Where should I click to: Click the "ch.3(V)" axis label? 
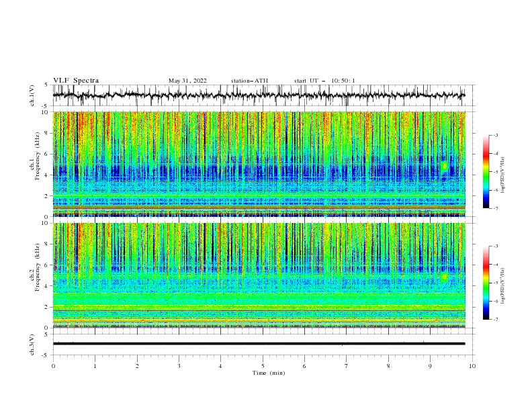pos(32,345)
